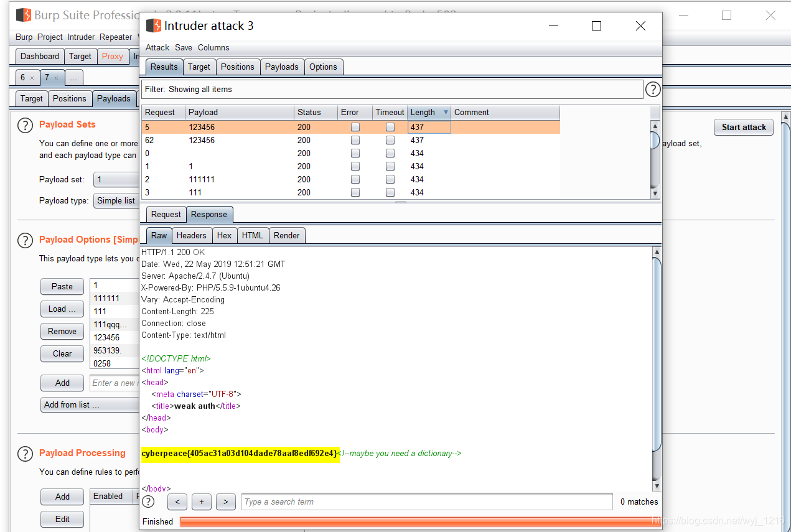This screenshot has height=532, width=791.
Task: Click the Payload Sets help icon
Action: (25, 125)
